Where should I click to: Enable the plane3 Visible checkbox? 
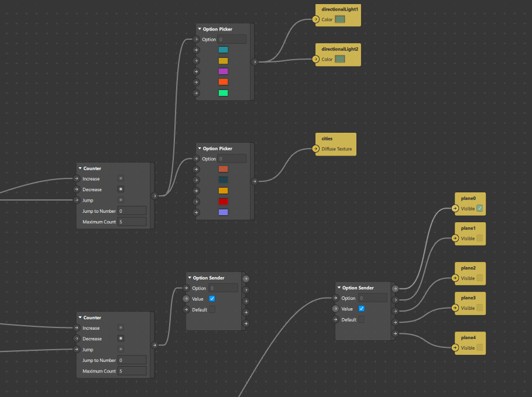[x=480, y=308]
